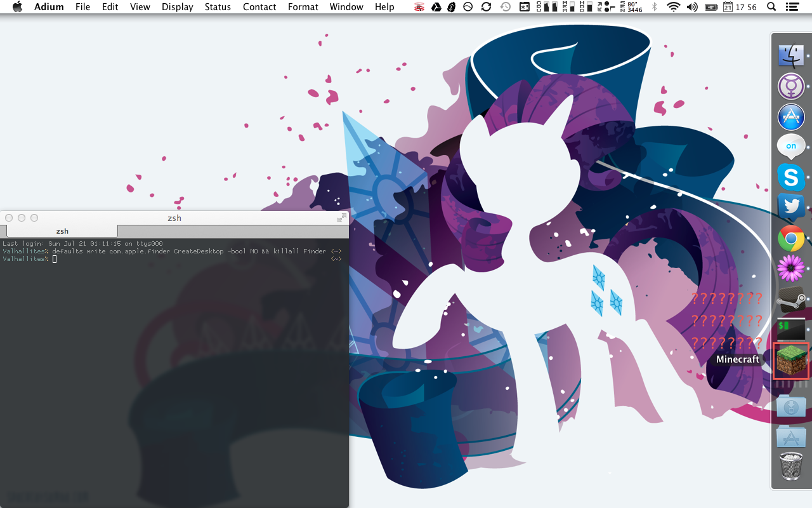
Task: Click the sync arrows menu bar icon
Action: (487, 7)
